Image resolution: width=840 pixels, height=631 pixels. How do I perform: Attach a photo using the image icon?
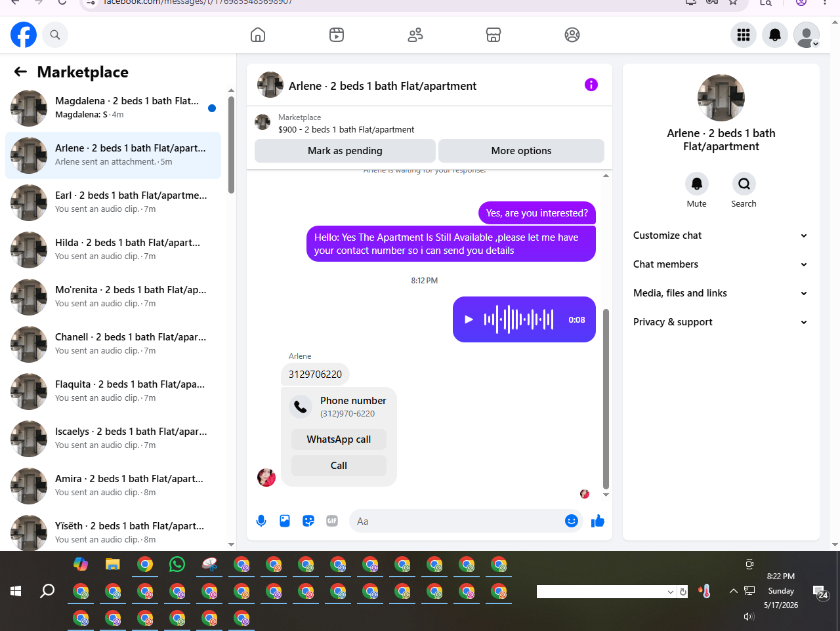coord(285,521)
